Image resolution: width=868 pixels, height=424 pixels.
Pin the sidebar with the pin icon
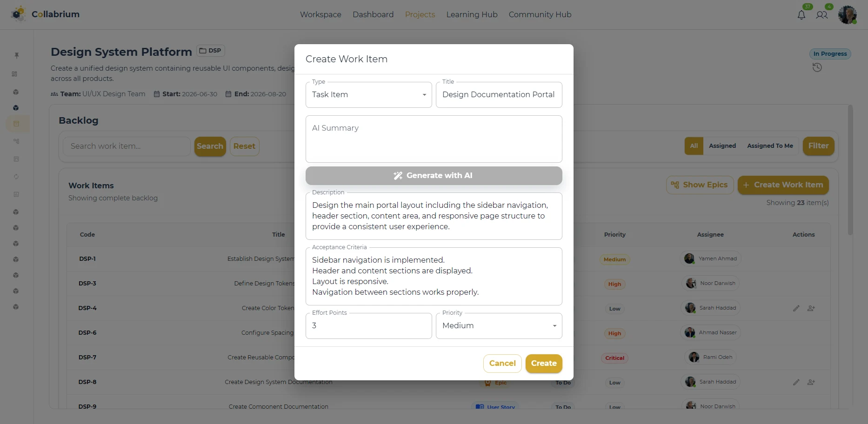(x=16, y=55)
